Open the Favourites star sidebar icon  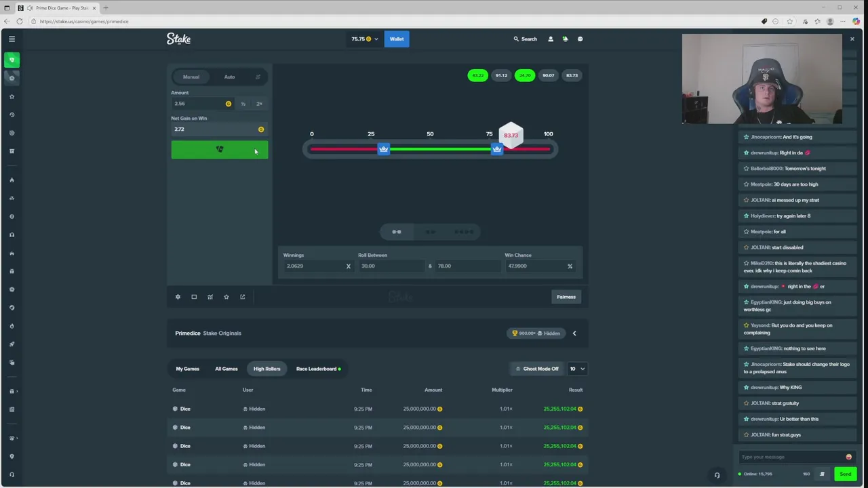click(x=12, y=96)
